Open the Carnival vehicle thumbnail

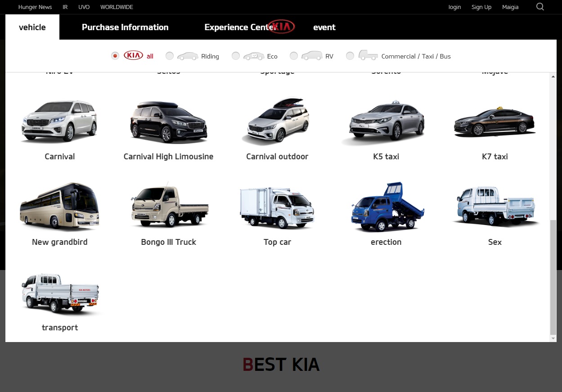(x=59, y=122)
